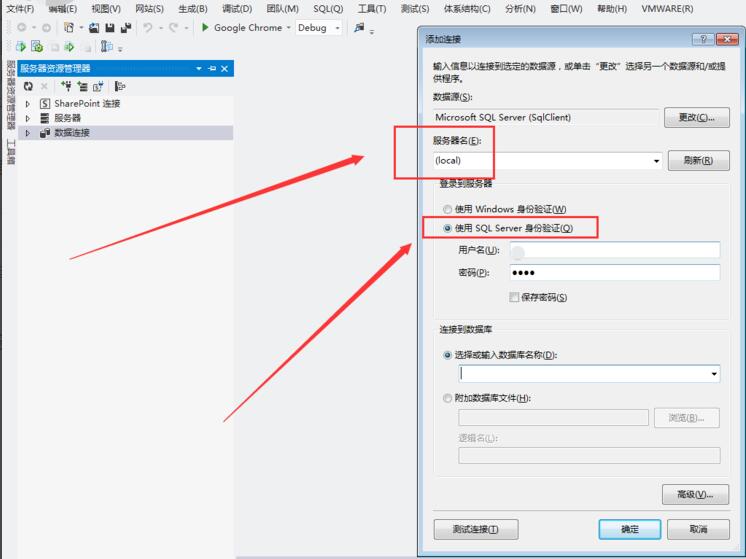The height and width of the screenshot is (559, 746).
Task: Click the navigate backward arrow icon
Action: point(21,28)
